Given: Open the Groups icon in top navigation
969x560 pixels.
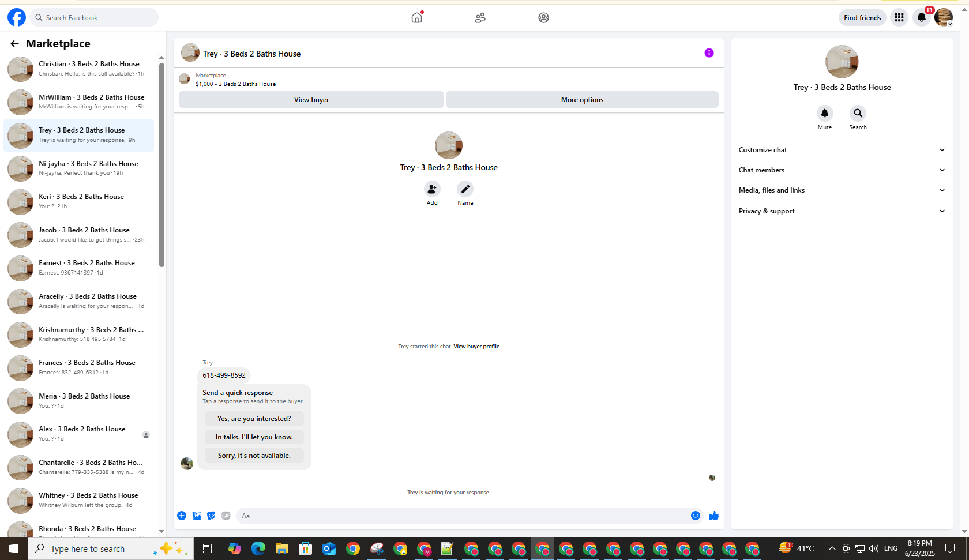Looking at the screenshot, I should (x=543, y=18).
